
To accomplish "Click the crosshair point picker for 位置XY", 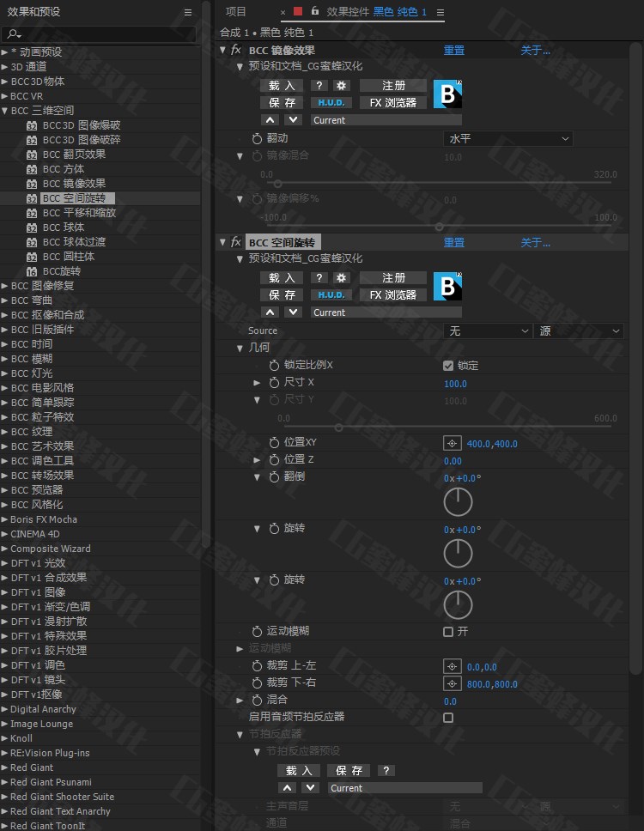I will pyautogui.click(x=453, y=443).
